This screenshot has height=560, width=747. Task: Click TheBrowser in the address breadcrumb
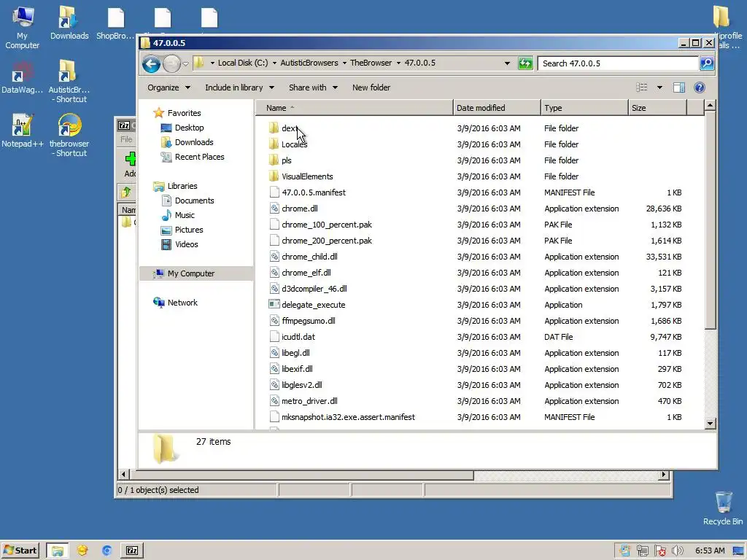[x=371, y=63]
